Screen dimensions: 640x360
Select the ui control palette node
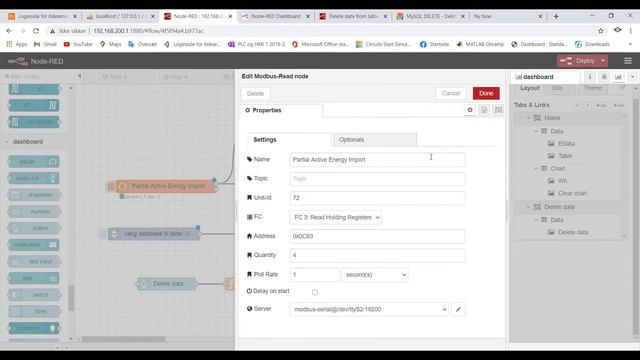click(x=34, y=328)
